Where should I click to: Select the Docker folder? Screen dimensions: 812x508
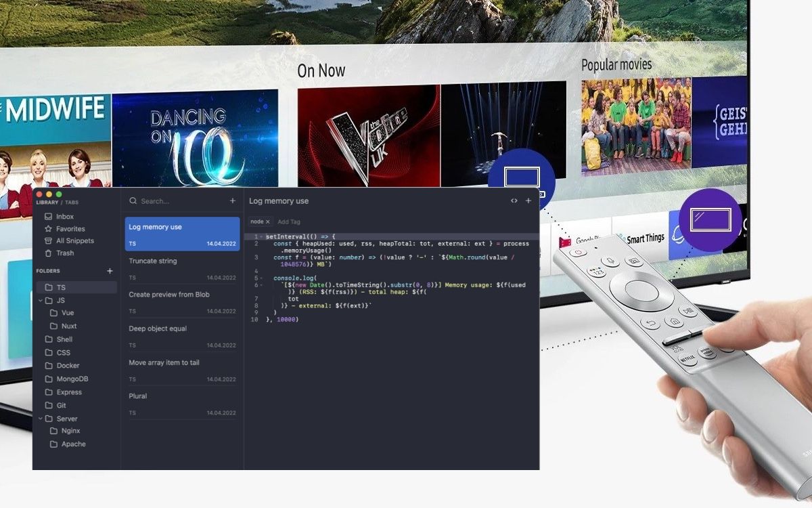68,365
